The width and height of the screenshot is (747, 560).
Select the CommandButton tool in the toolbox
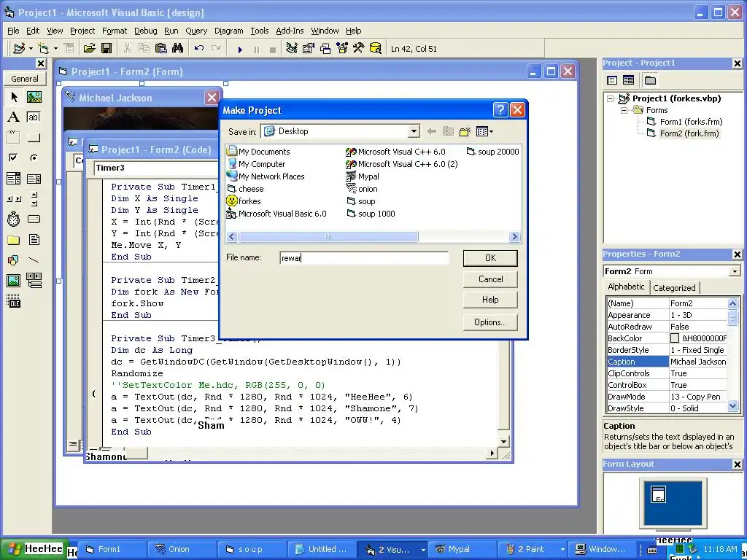34,138
